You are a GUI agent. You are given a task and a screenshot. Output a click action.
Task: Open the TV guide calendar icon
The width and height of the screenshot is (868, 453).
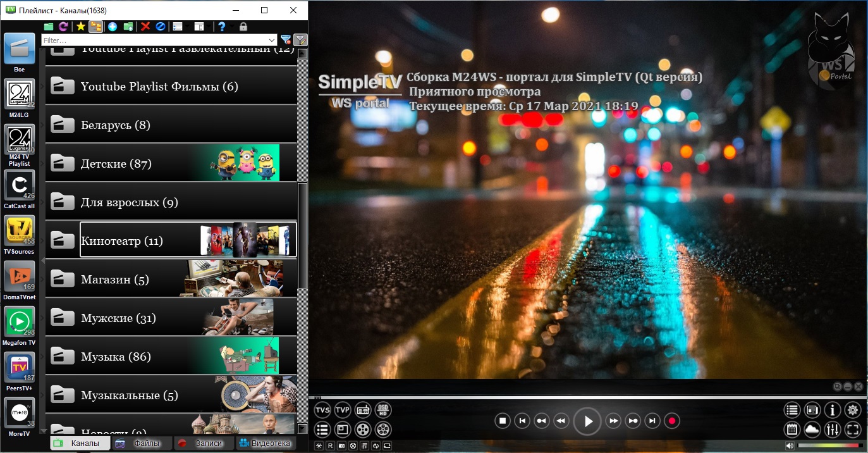click(x=792, y=430)
